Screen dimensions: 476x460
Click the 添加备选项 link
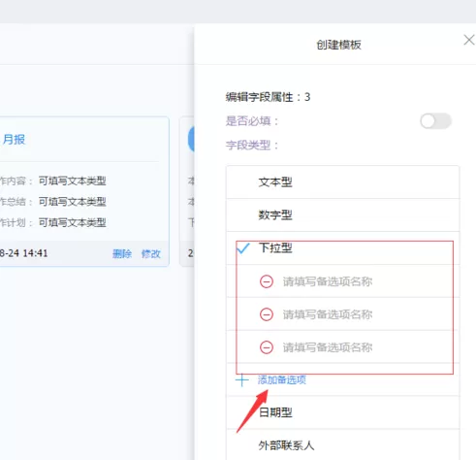[282, 379]
